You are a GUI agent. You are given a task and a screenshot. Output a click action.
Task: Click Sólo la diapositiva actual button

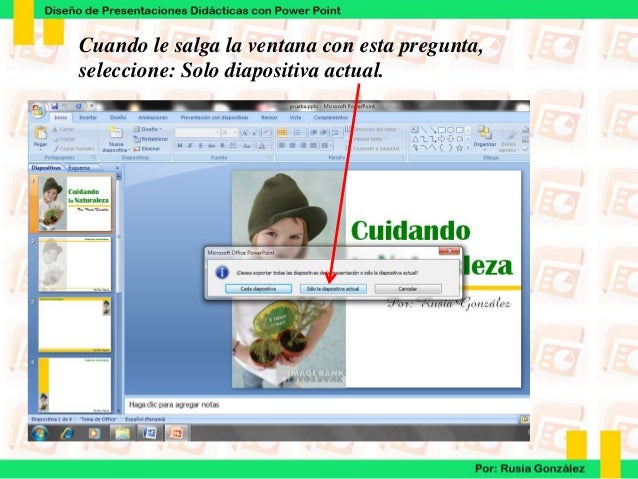[333, 289]
